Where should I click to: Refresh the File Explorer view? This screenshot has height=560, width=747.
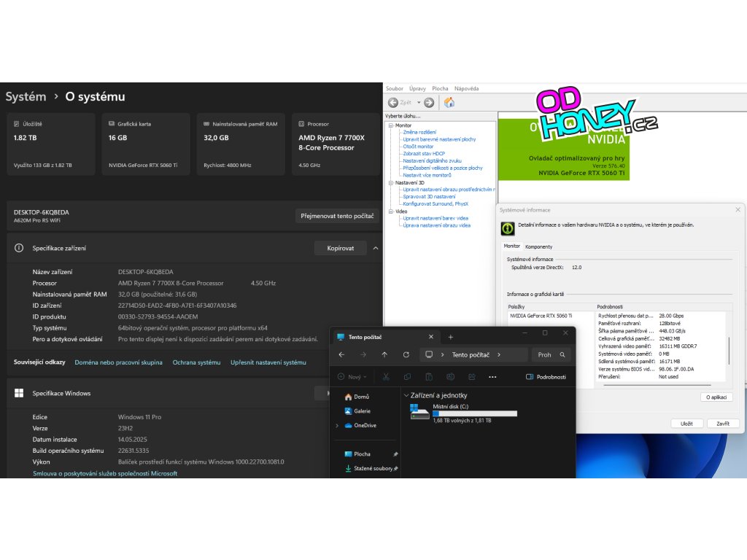[406, 355]
